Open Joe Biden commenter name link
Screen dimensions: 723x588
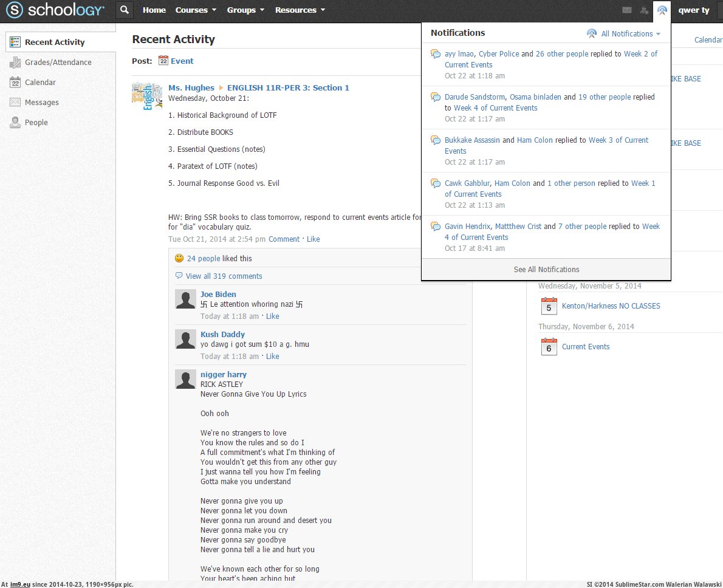tap(218, 294)
